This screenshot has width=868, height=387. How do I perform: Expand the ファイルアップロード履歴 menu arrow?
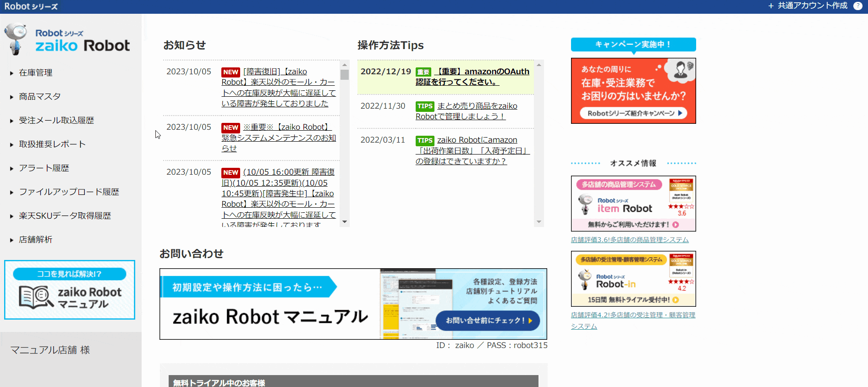coord(11,192)
